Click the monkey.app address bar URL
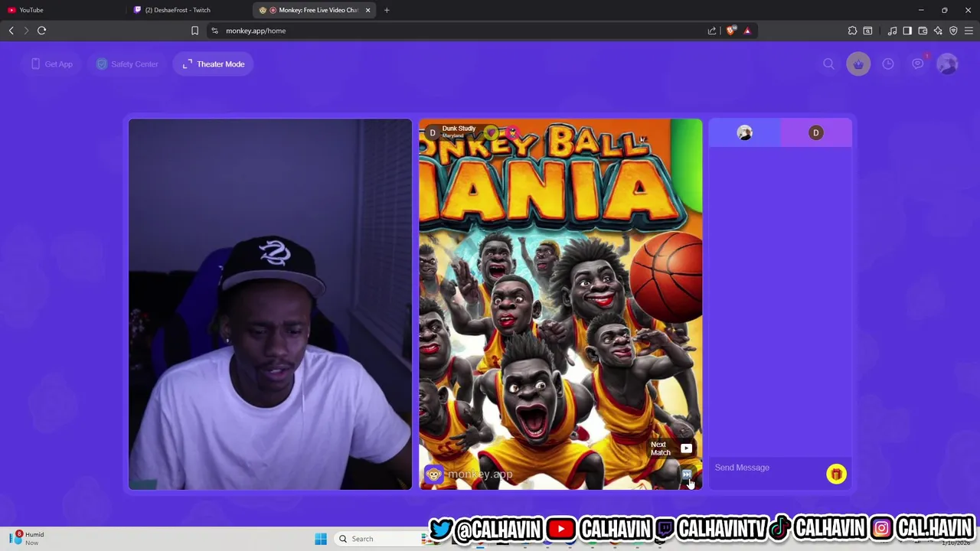The height and width of the screenshot is (551, 980). 256,31
